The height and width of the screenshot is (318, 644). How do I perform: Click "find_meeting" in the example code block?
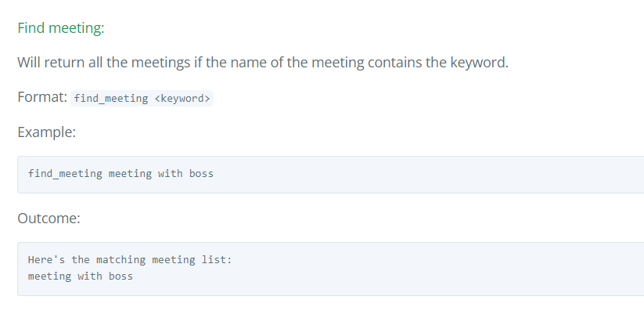pyautogui.click(x=65, y=174)
